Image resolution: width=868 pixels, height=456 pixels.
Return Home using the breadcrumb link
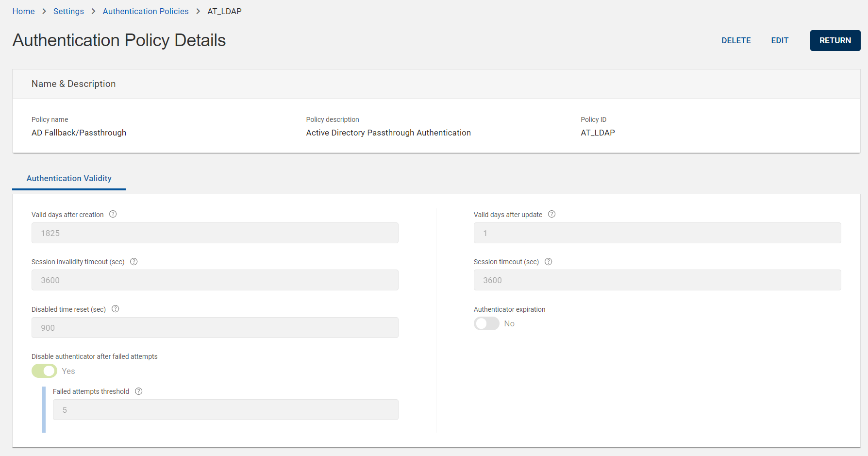[23, 11]
